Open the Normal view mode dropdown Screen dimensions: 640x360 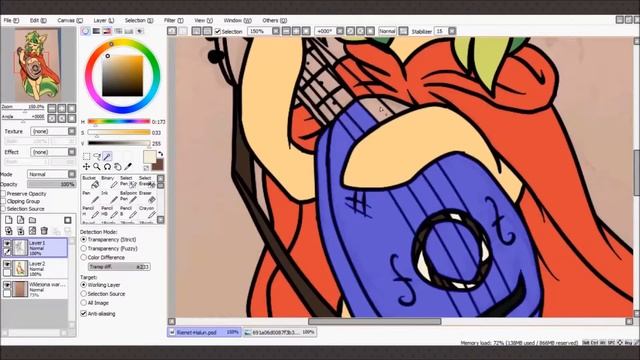pos(387,31)
